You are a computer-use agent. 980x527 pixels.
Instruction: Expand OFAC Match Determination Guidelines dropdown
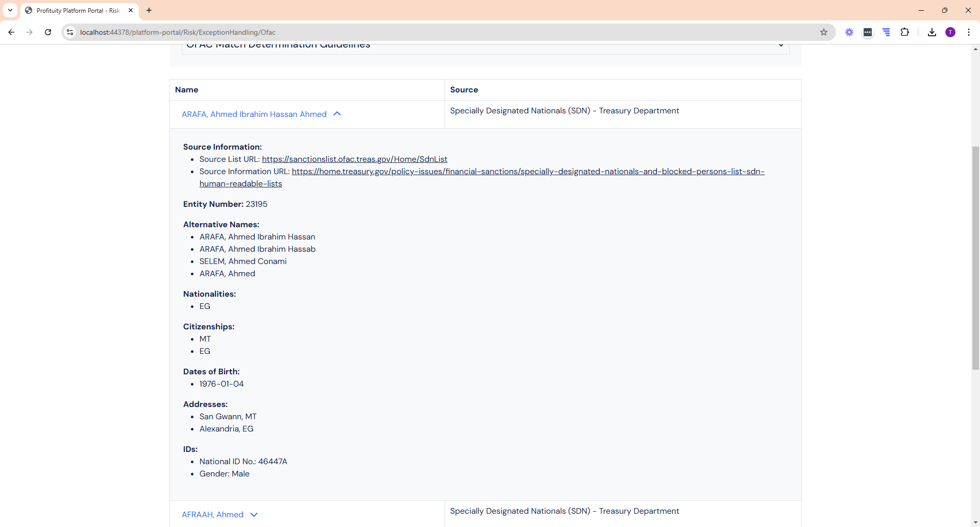[x=780, y=46]
